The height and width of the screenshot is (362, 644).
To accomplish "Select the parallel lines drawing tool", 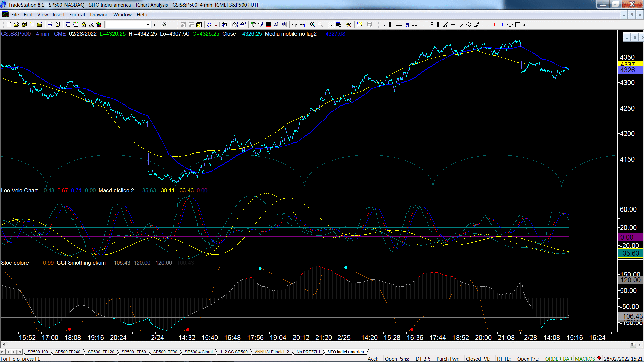I will pyautogui.click(x=461, y=25).
